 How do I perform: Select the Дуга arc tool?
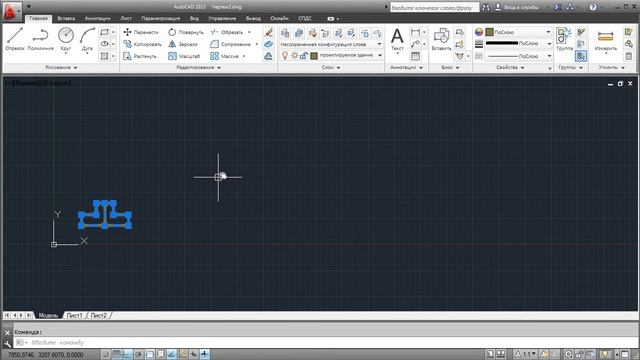point(87,39)
